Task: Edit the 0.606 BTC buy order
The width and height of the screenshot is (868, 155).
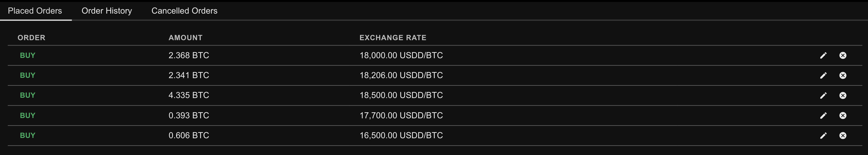Action: [823, 136]
